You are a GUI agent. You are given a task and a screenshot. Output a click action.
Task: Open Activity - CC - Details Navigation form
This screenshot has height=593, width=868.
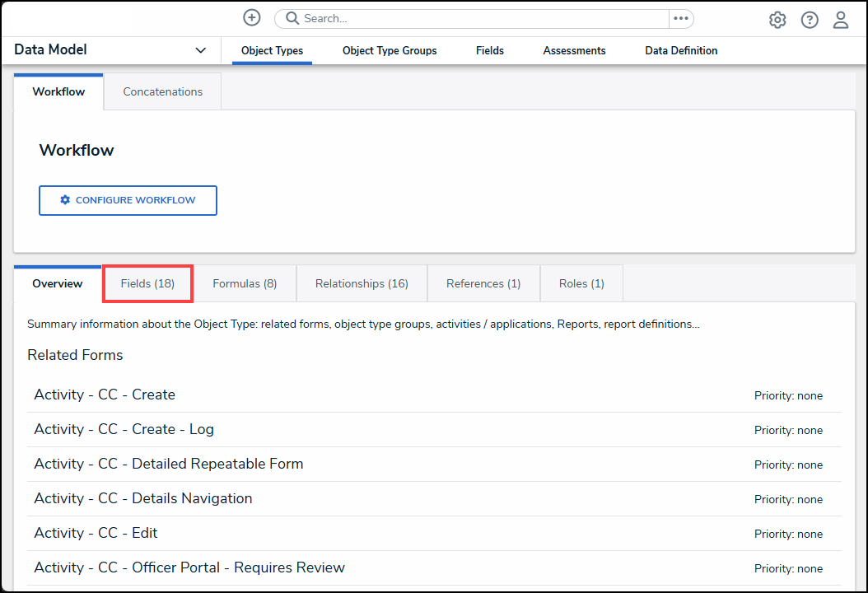(x=142, y=498)
